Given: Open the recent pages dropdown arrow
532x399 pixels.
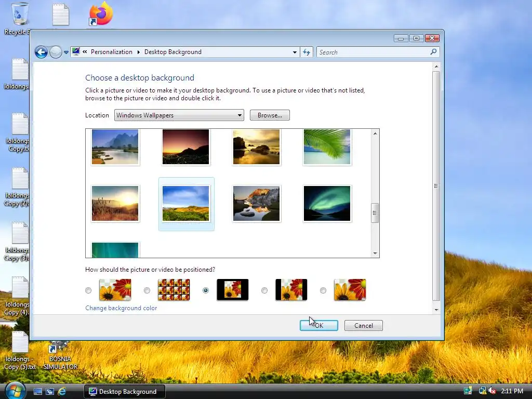Looking at the screenshot, I should [x=66, y=52].
